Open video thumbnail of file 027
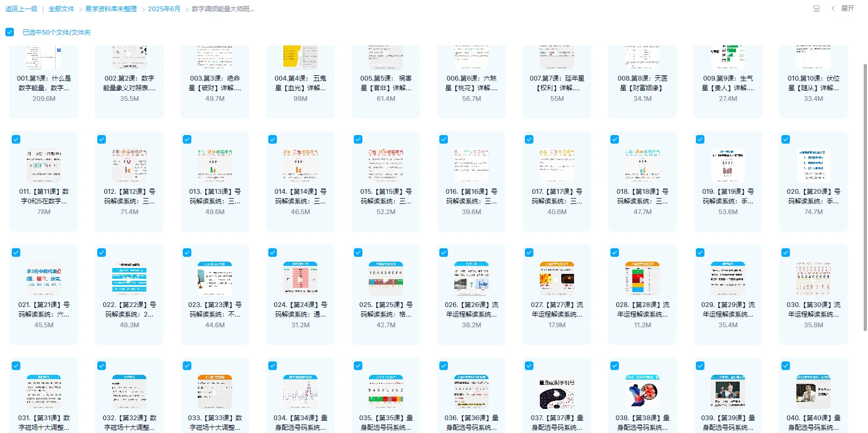This screenshot has width=868, height=433. point(557,279)
